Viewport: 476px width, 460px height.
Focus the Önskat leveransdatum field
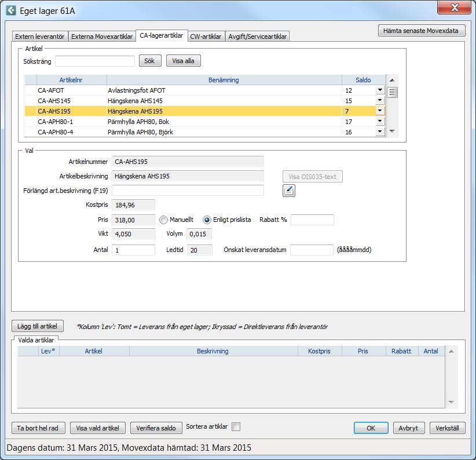click(312, 250)
